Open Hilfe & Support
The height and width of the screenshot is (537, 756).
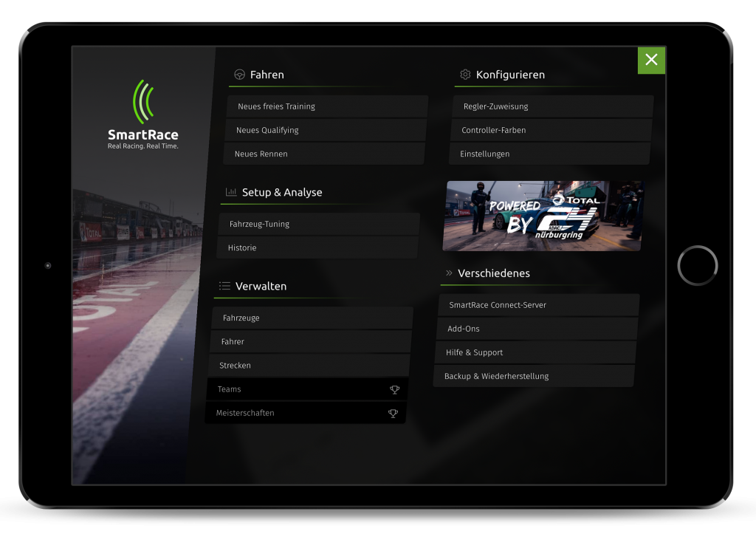click(536, 352)
